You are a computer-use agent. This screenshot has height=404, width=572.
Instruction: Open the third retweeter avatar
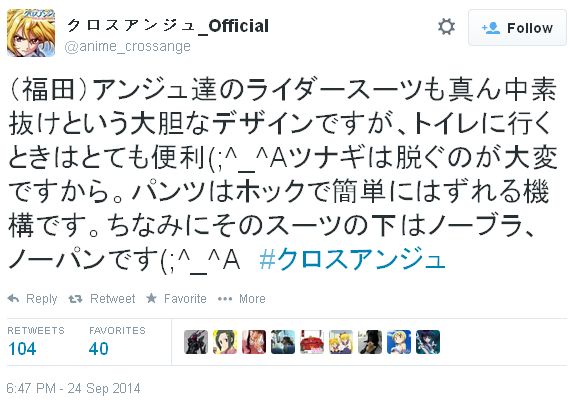(x=254, y=342)
